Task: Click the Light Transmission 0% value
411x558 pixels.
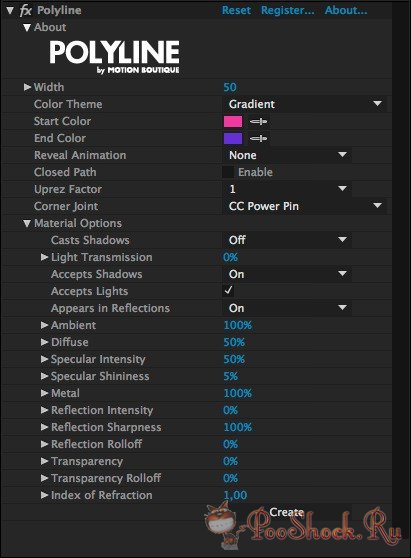Action: [231, 257]
